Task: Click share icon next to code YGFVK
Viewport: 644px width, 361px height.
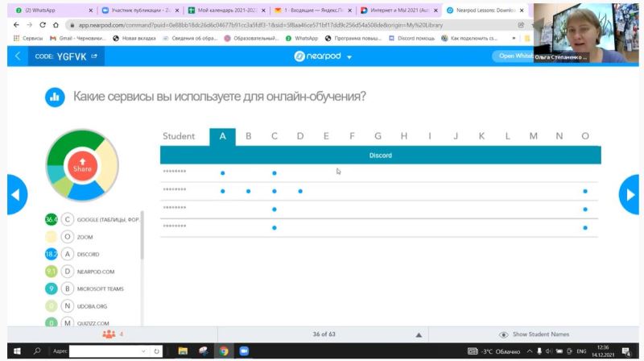Action: click(94, 56)
